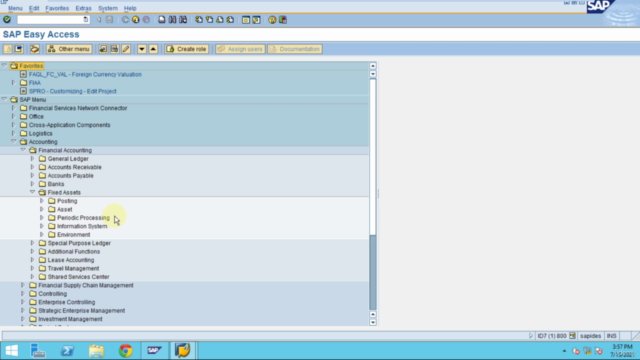Click the Find binoculars icon

tap(173, 20)
